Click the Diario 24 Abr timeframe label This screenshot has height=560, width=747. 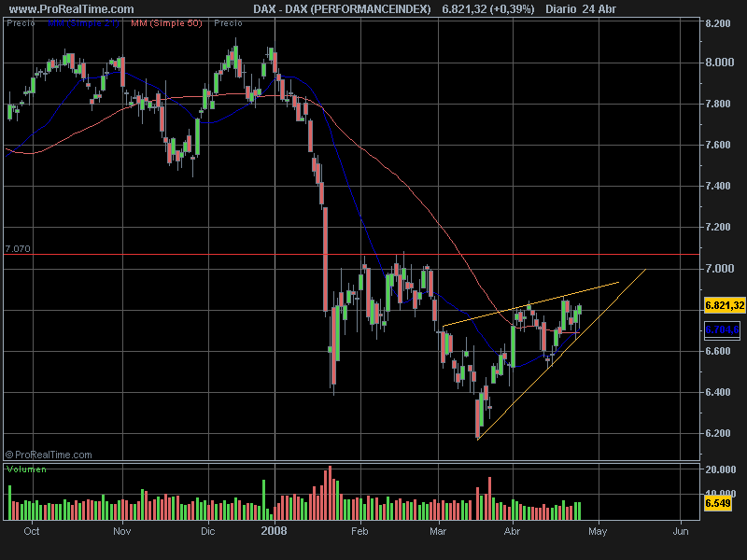[581, 9]
